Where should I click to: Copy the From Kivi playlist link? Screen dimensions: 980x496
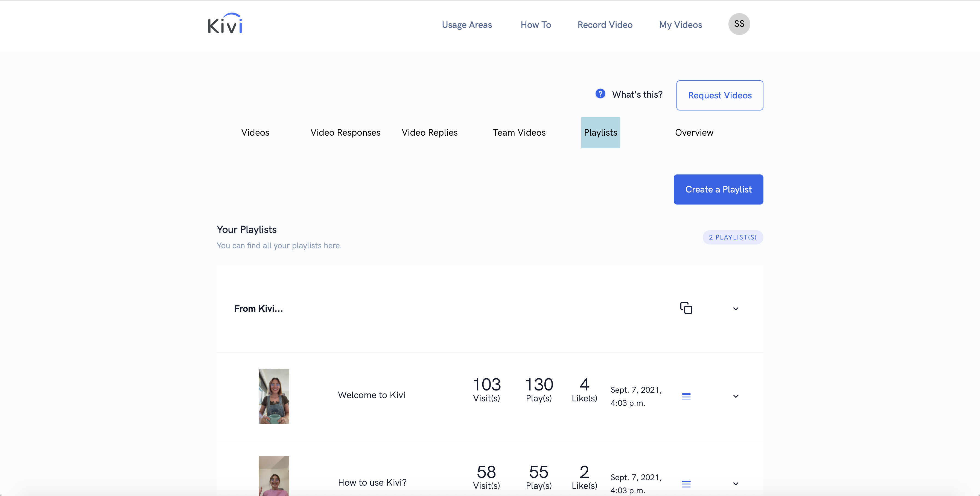pos(686,308)
